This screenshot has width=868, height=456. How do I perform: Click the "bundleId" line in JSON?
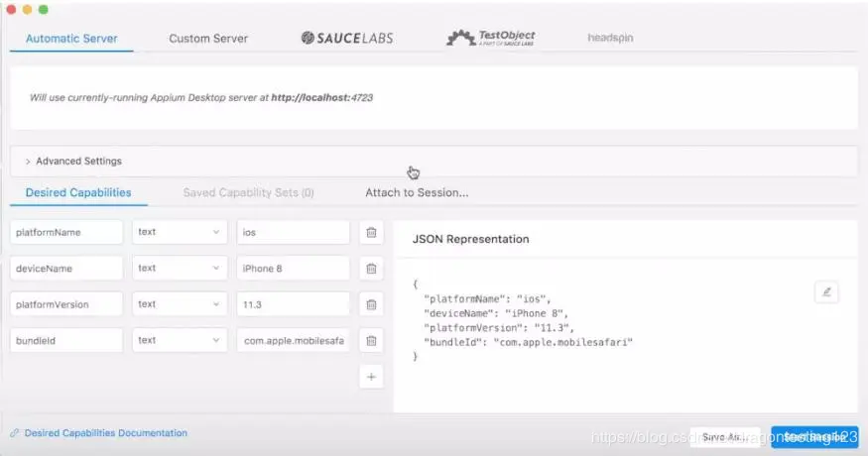point(528,342)
